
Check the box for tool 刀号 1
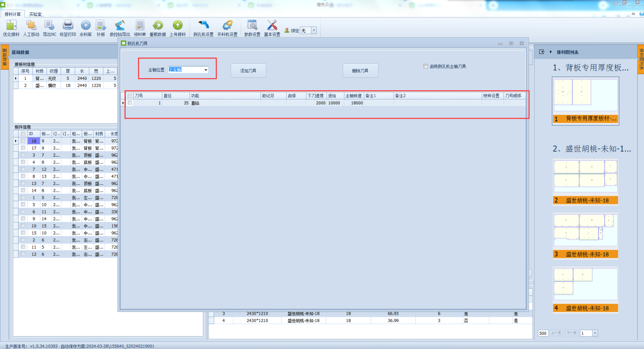point(130,103)
